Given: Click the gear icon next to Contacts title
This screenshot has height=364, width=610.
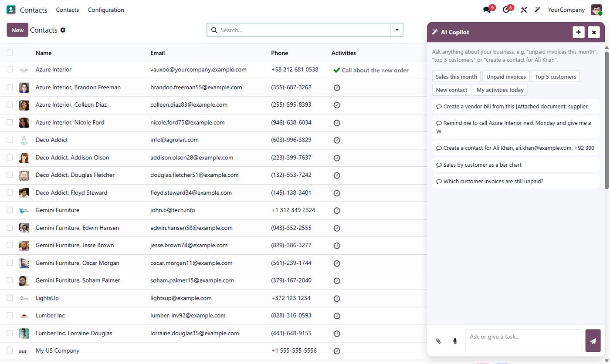Looking at the screenshot, I should [63, 30].
